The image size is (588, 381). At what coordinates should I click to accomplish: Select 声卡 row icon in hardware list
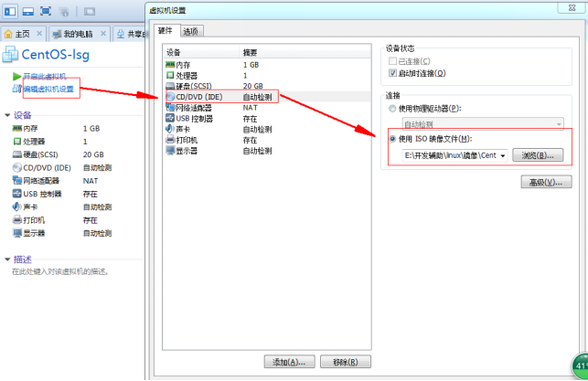click(170, 129)
